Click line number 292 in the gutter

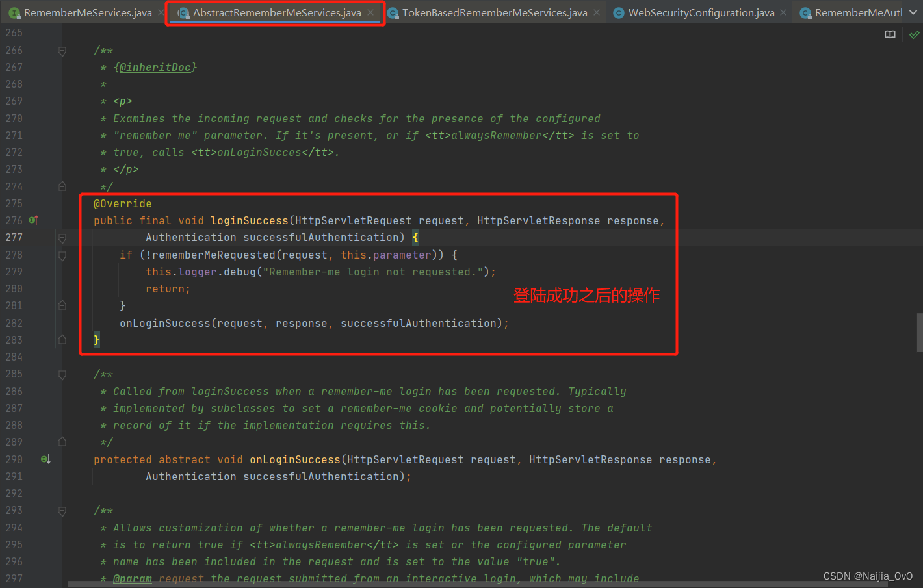point(14,493)
